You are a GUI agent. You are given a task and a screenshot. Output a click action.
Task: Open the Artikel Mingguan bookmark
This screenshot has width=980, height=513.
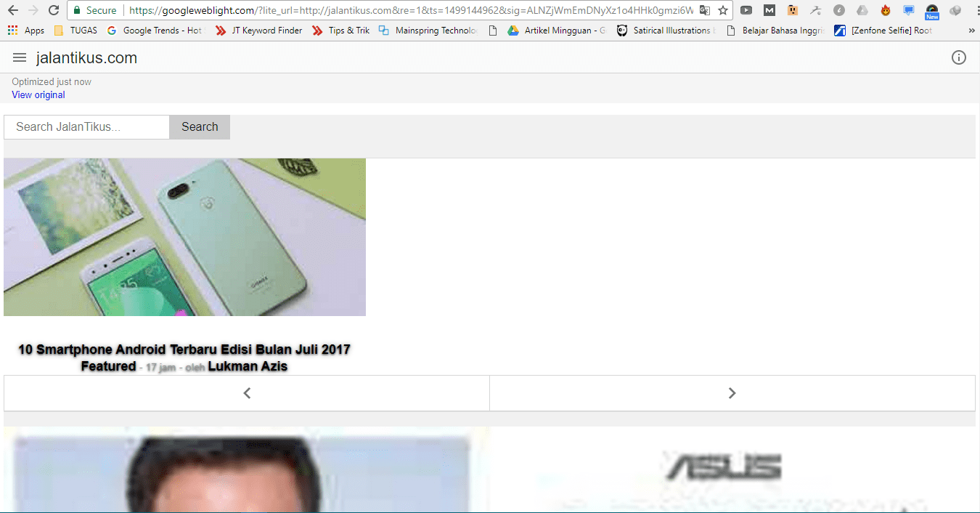coord(557,31)
